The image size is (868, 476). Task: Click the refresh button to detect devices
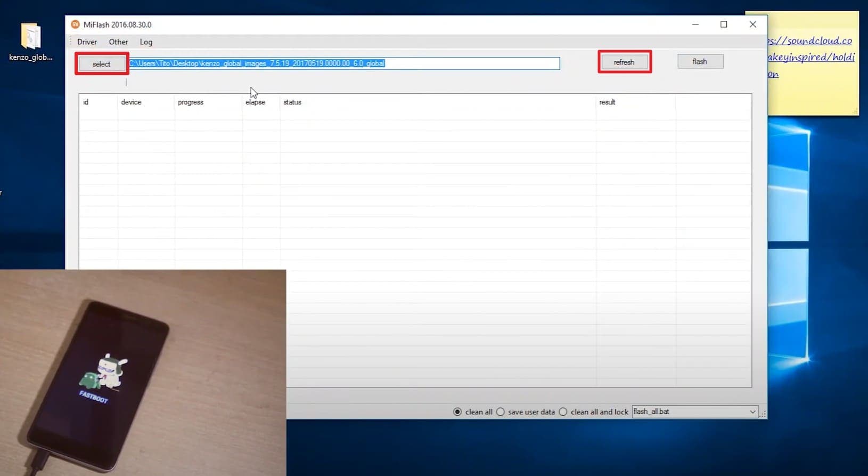[x=624, y=62]
